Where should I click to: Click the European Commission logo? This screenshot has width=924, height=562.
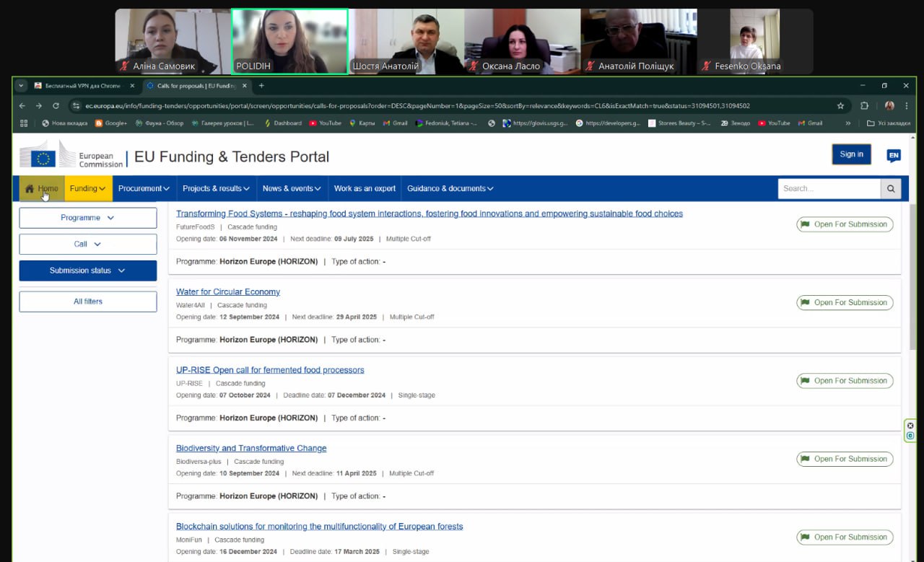[71, 154]
